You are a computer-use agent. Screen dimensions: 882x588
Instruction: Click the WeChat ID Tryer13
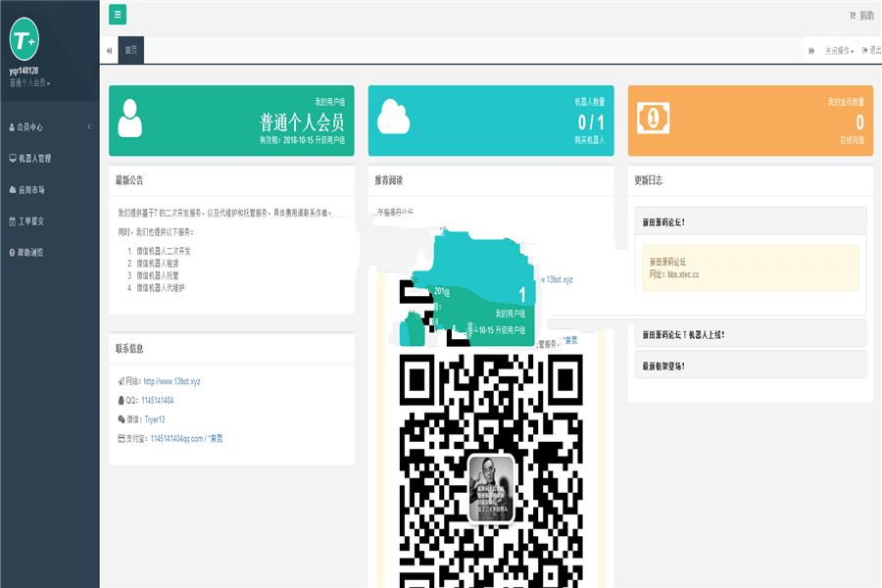point(155,419)
